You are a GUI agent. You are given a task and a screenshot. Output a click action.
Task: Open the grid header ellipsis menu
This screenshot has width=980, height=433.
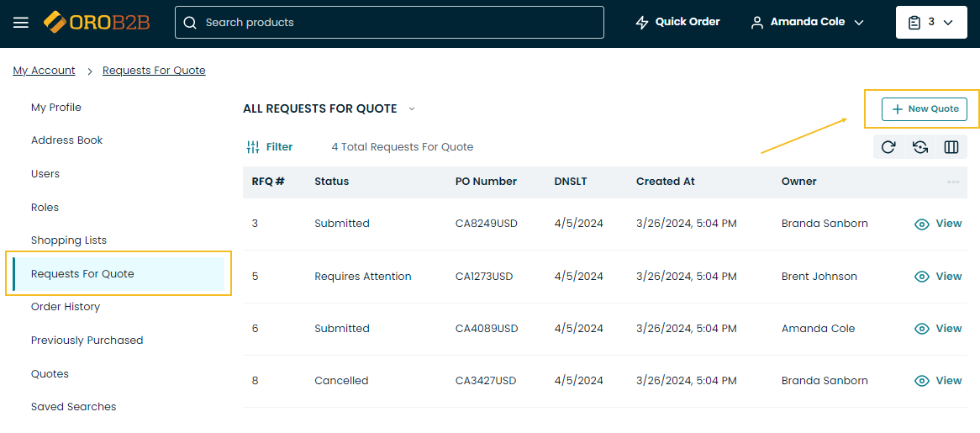pos(953,182)
